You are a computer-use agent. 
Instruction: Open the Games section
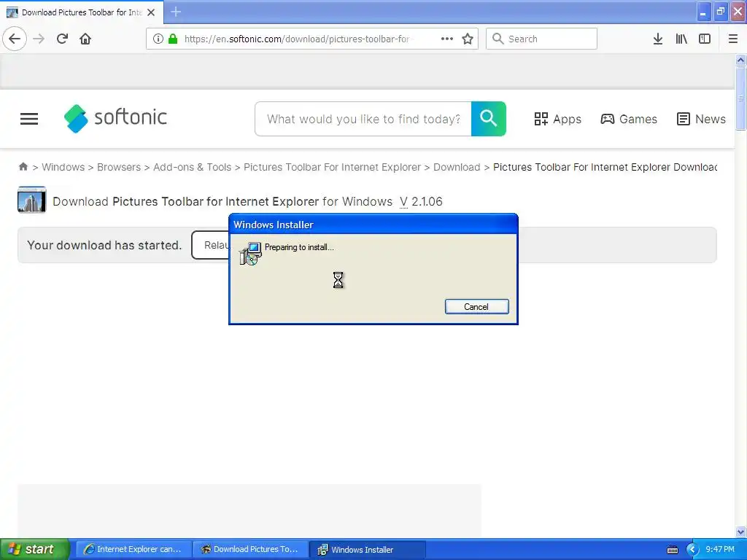click(628, 119)
